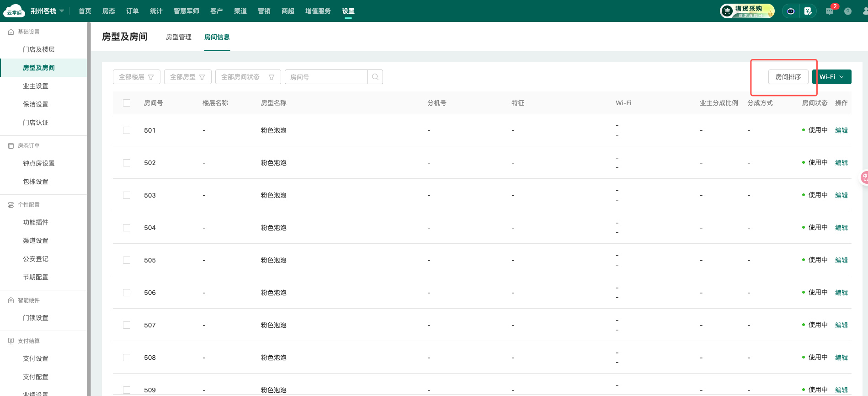Open 包栋设置 in sidebar
This screenshot has height=396, width=868.
coord(36,182)
